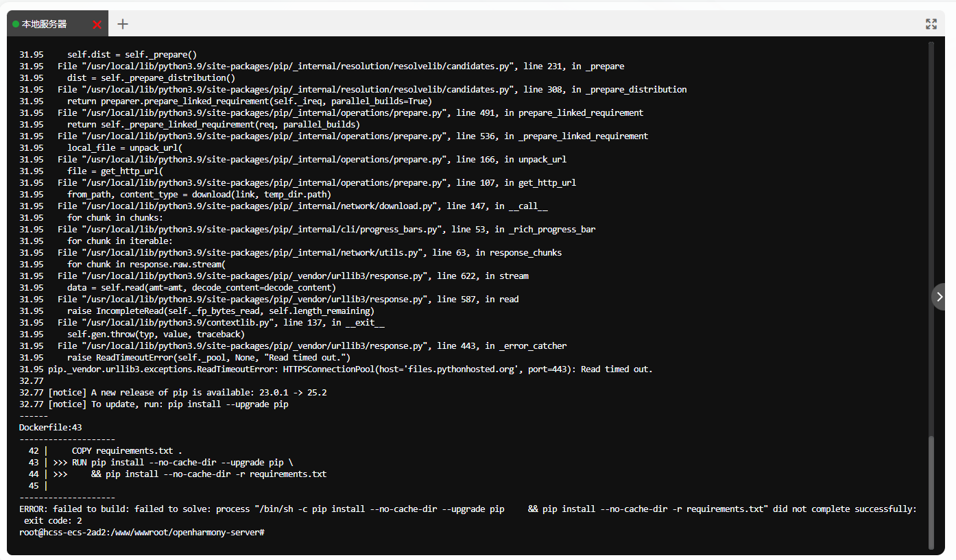This screenshot has height=560, width=956.
Task: Click the green connection status dot
Action: tap(16, 24)
